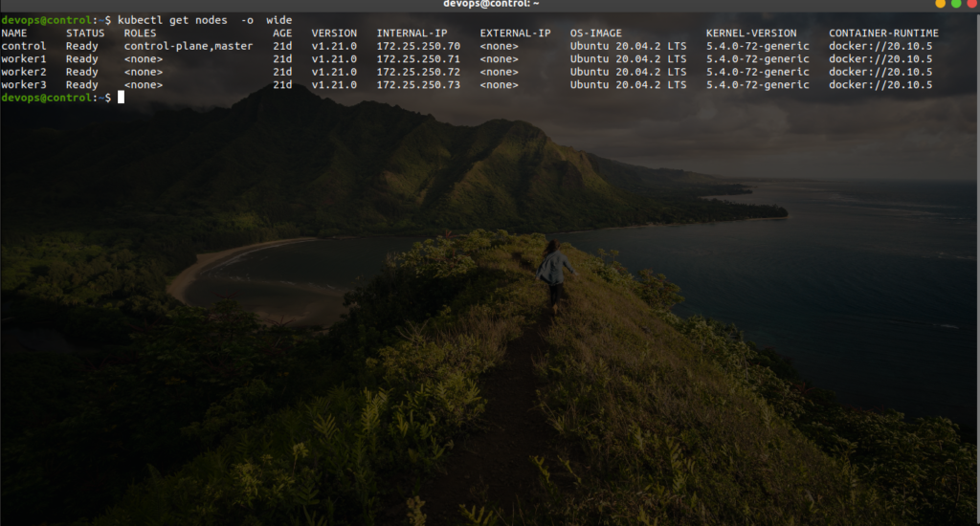The width and height of the screenshot is (980, 526).
Task: Click the NAME column header
Action: (x=14, y=33)
